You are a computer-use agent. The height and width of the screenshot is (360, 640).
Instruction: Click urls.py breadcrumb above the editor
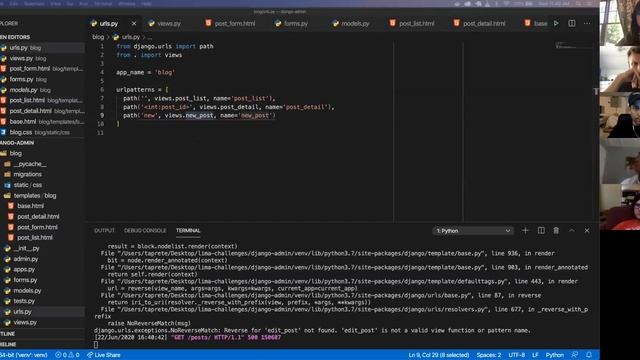(x=131, y=37)
